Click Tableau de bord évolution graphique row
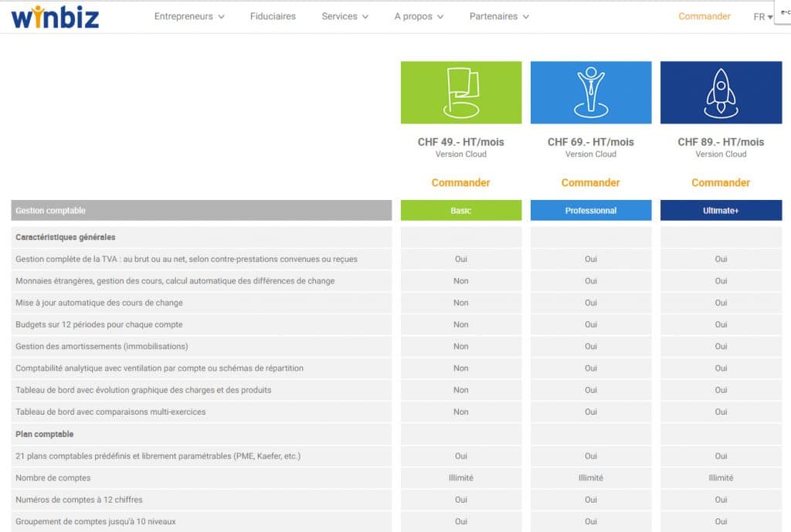 202,390
